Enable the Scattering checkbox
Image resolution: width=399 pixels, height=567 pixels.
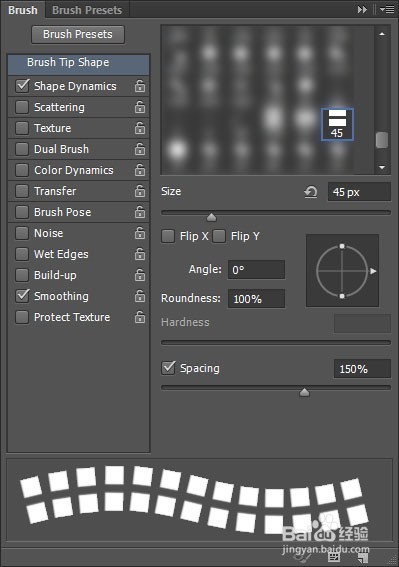(22, 107)
